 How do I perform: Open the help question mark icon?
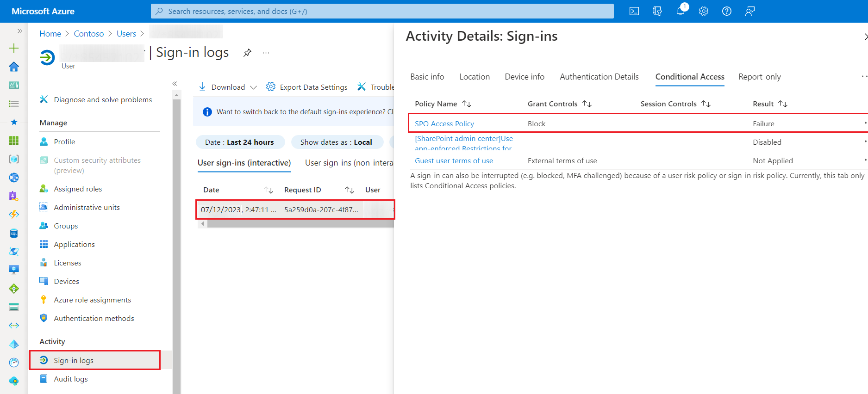726,11
